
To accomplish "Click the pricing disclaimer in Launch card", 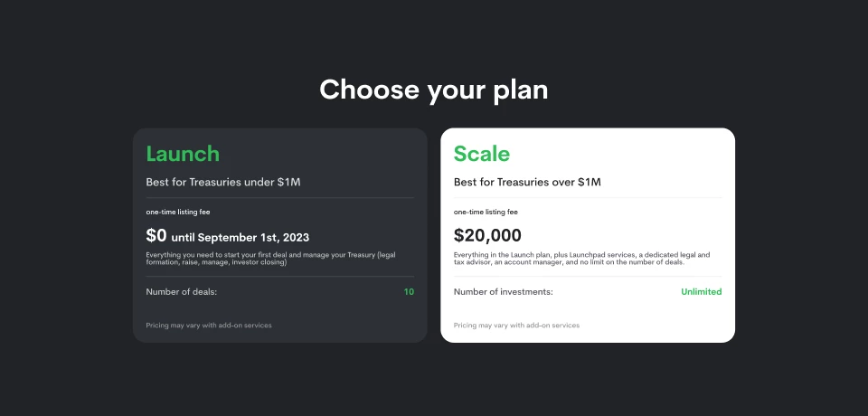I will click(x=209, y=325).
